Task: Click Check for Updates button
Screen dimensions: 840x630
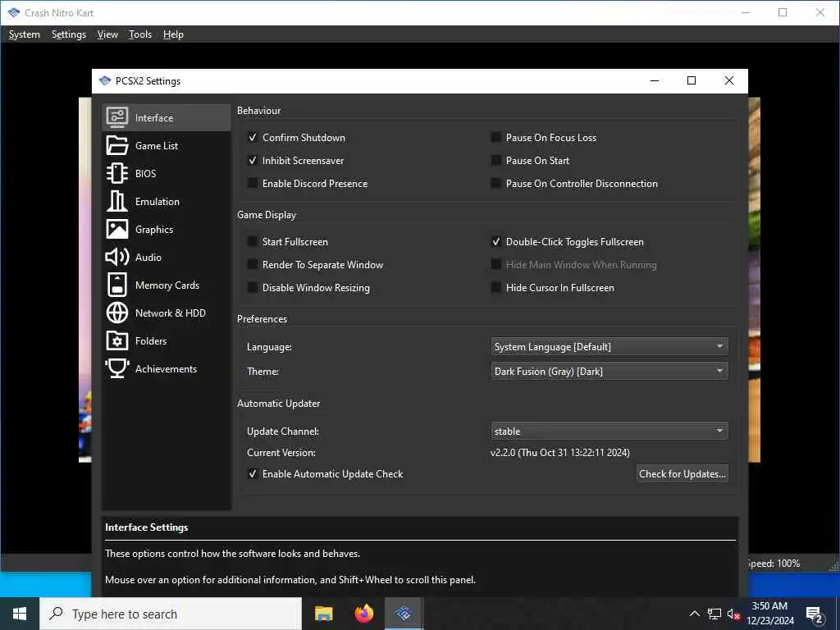Action: click(682, 473)
